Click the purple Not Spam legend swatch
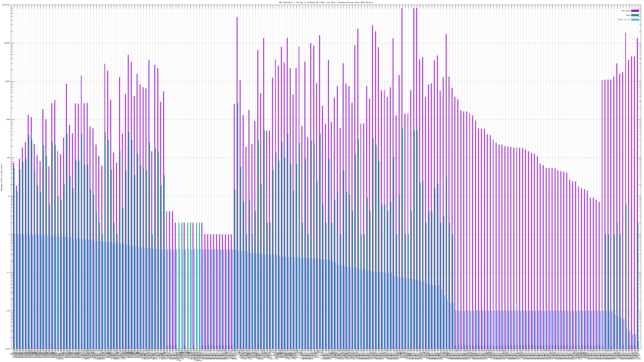Screen dimensions: 644x362 point(635,11)
